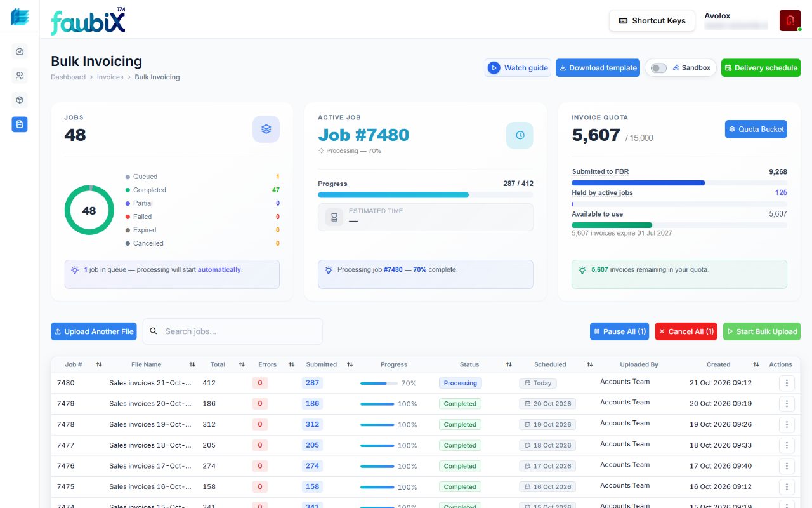Open the actions menu for job 7479
812x508 pixels.
pyautogui.click(x=787, y=404)
